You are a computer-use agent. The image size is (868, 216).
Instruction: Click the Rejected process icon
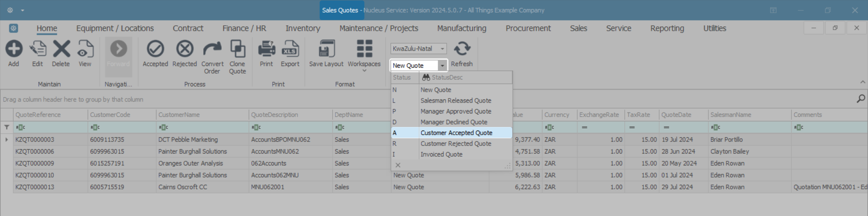pos(184,49)
